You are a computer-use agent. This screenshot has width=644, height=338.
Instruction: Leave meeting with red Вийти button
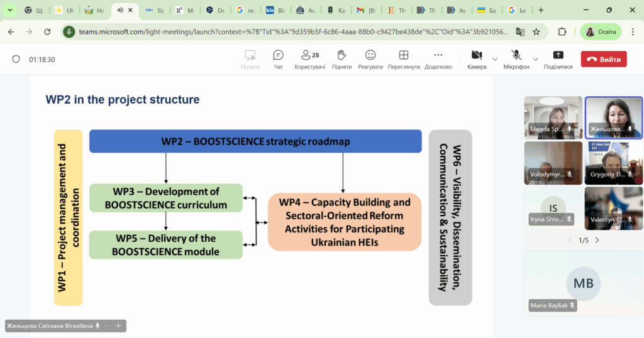[603, 59]
